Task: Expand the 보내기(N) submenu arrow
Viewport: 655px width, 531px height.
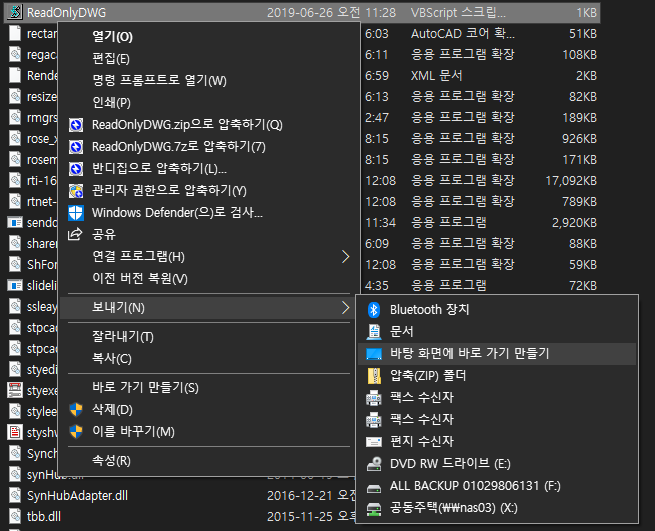Action: 345,308
